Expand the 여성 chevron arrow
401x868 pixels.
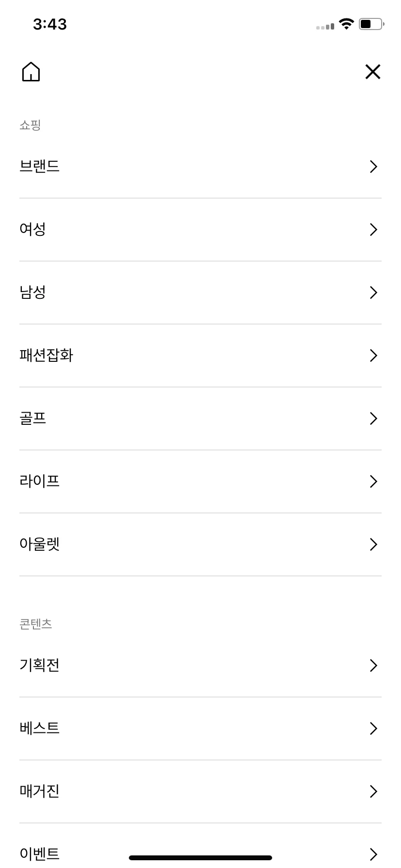pos(373,230)
